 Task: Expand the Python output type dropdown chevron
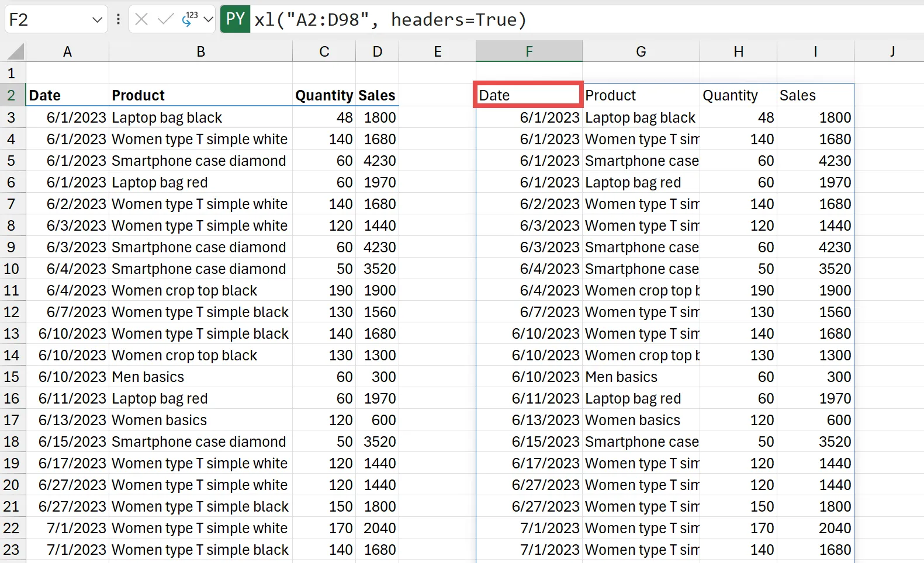point(208,20)
